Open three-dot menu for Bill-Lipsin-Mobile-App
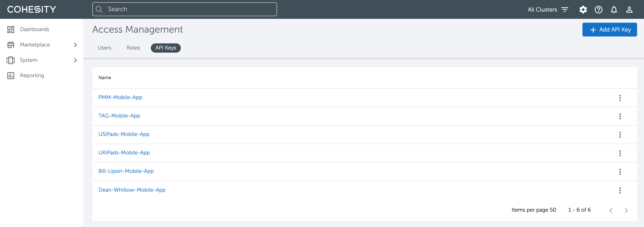 pyautogui.click(x=620, y=171)
